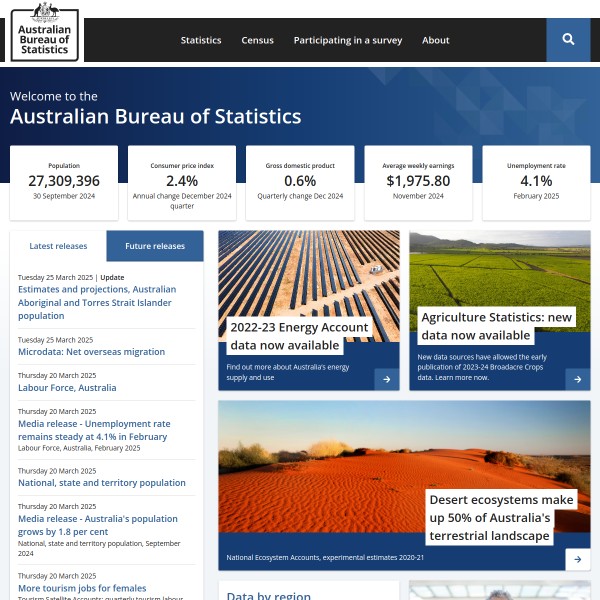Go to Participating in a survey

348,41
